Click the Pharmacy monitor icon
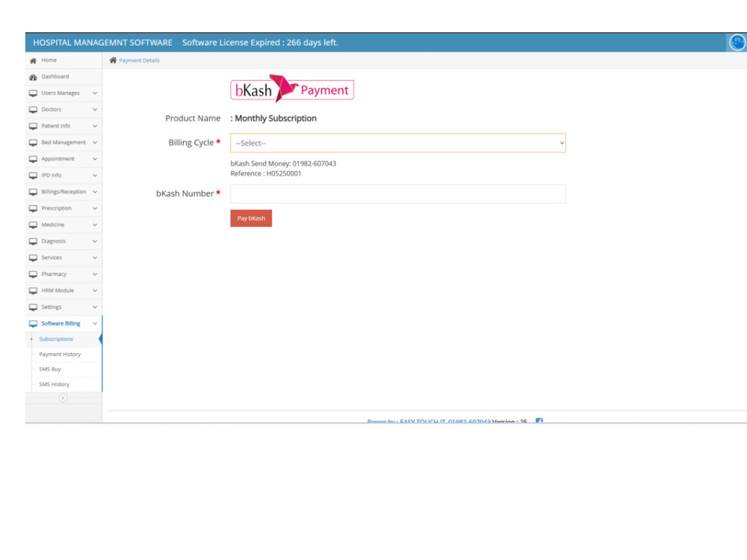This screenshot has width=747, height=560. (33, 274)
